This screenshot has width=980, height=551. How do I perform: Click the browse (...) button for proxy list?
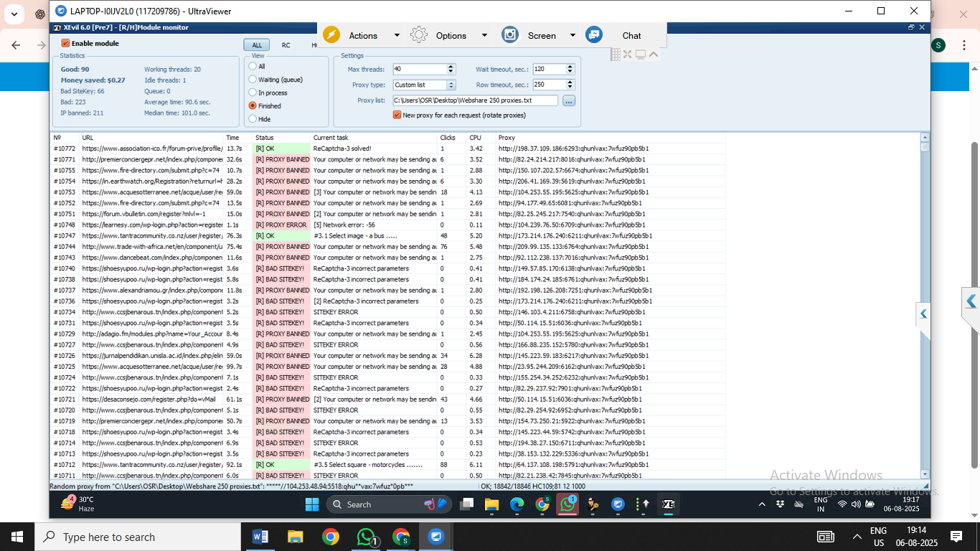coord(569,100)
